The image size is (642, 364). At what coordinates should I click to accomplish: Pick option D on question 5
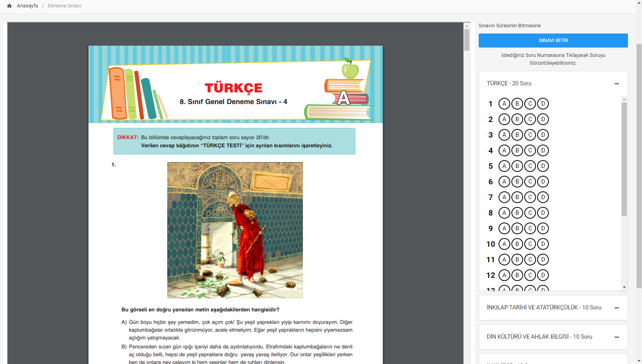tap(543, 166)
